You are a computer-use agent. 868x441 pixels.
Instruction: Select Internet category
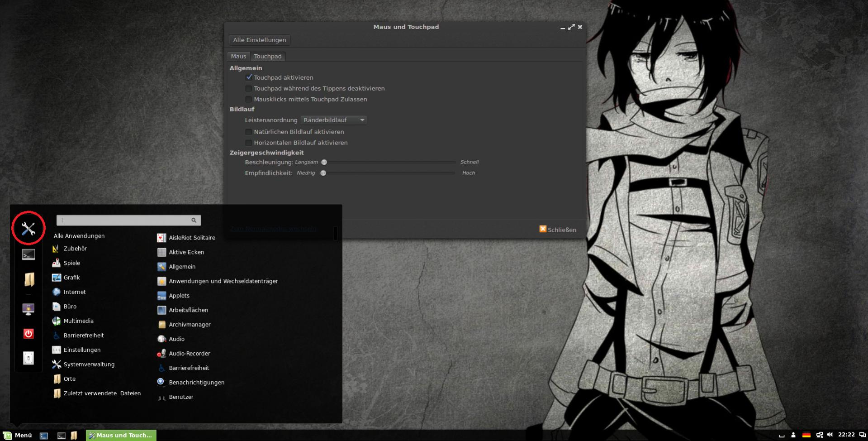[69, 292]
